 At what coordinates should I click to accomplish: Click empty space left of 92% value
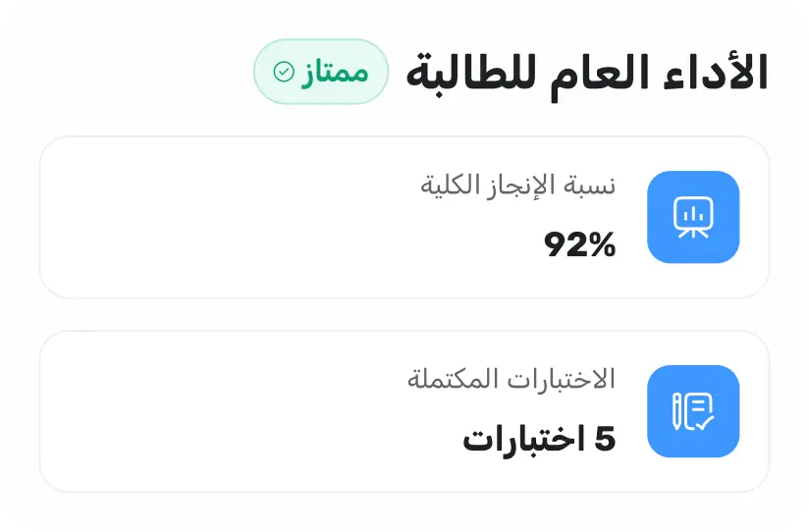pos(295,245)
